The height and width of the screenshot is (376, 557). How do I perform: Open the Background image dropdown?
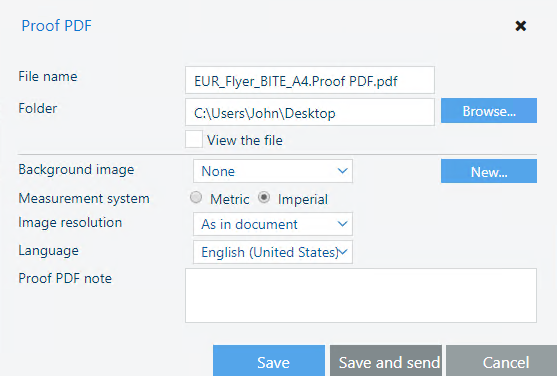click(x=273, y=171)
